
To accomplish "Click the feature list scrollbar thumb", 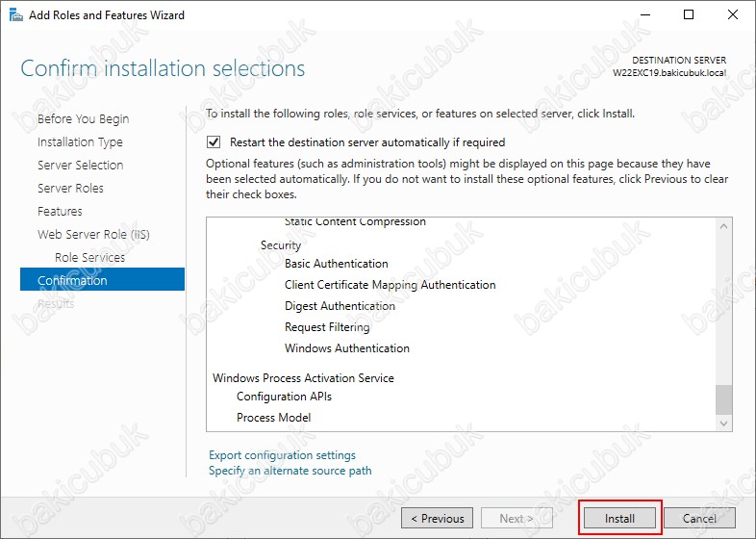I will tap(723, 399).
